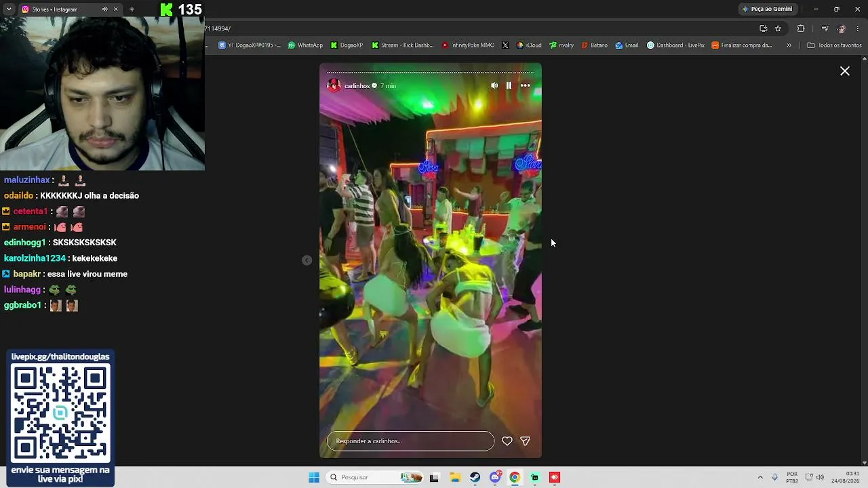Viewport: 868px width, 488px height.
Task: Open the install app icon in address bar
Action: [x=764, y=28]
